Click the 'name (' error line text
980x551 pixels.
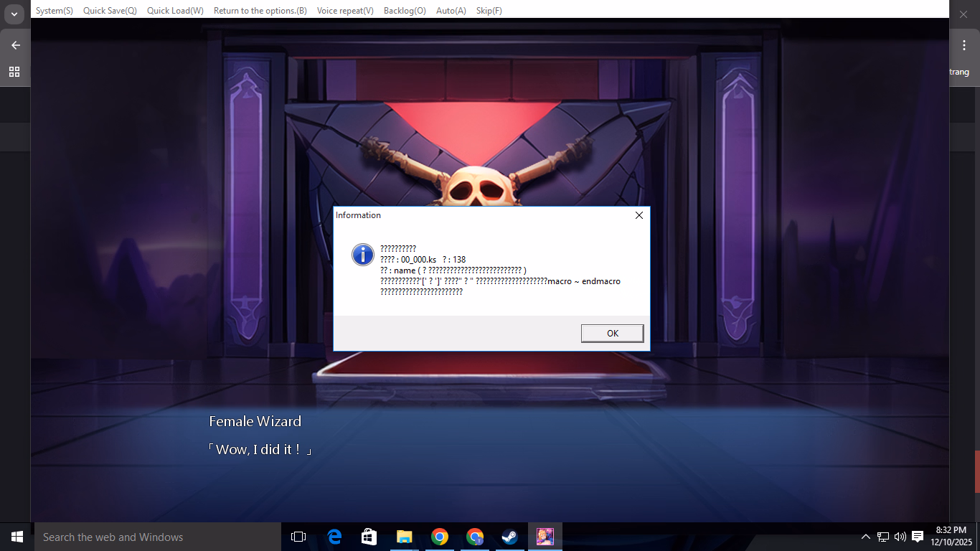coord(453,270)
